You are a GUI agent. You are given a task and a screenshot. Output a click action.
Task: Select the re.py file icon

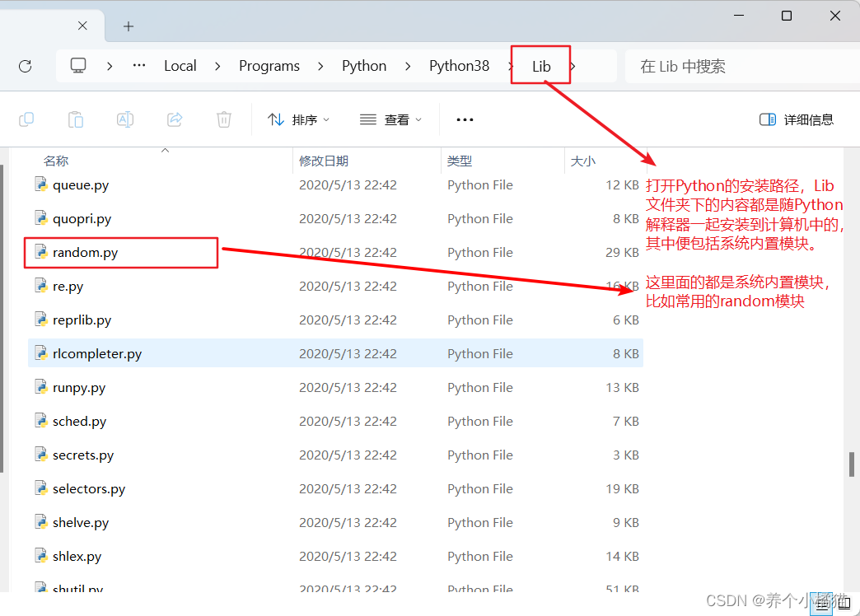point(41,286)
